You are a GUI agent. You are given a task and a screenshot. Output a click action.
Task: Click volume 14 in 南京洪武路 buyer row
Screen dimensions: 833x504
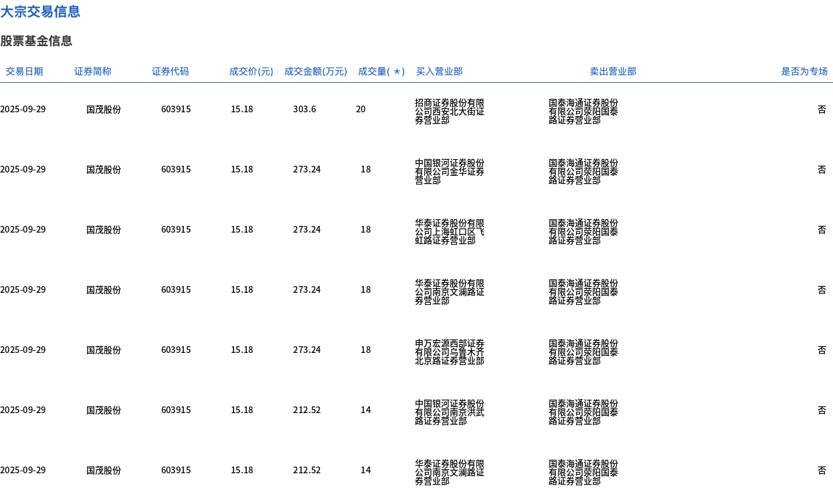pos(365,410)
